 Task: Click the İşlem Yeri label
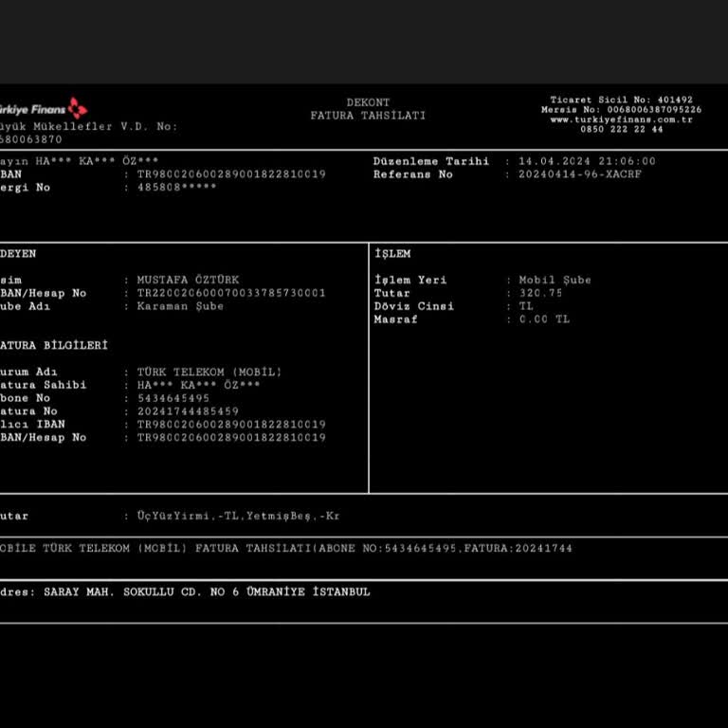tap(410, 280)
